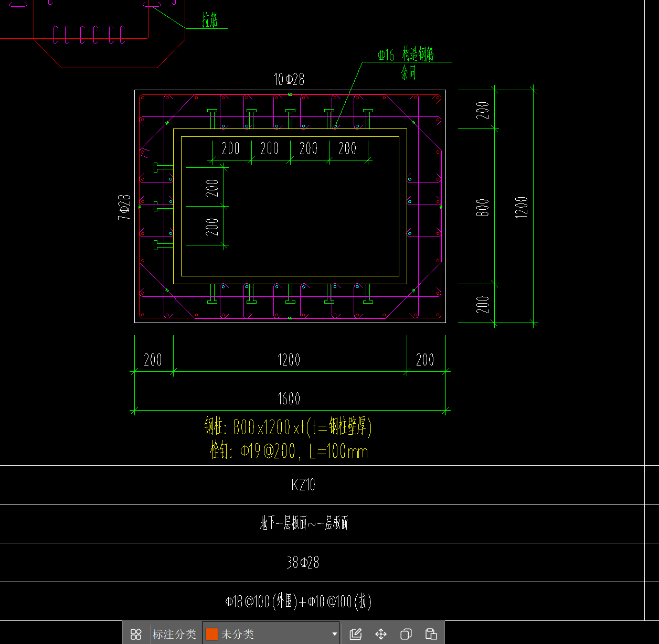
Task: Select the move arrows icon in the toolbar
Action: 381,634
